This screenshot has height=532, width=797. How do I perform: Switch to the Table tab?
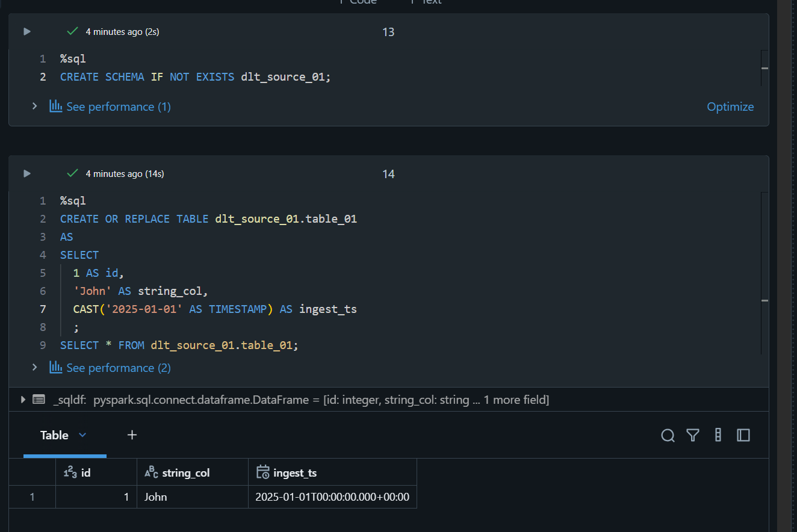click(x=55, y=435)
